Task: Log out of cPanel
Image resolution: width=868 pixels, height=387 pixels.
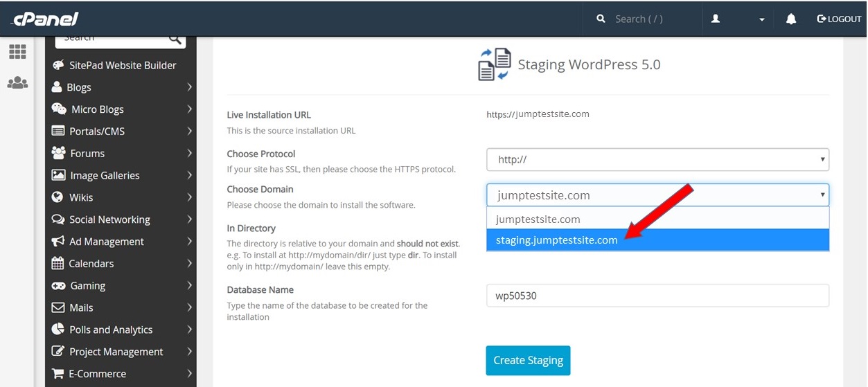Action: (839, 19)
